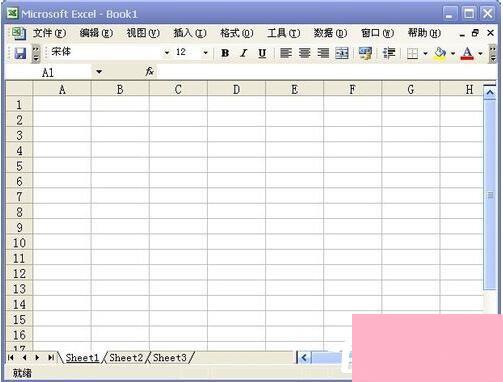503x382 pixels.
Task: Open the 文件(F) menu
Action: (x=49, y=33)
